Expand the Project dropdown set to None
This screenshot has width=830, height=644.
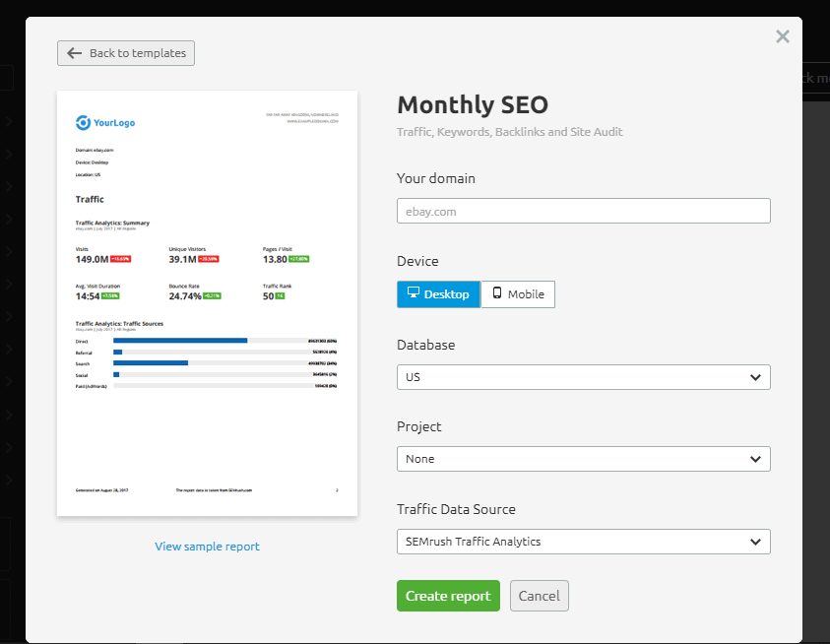583,459
